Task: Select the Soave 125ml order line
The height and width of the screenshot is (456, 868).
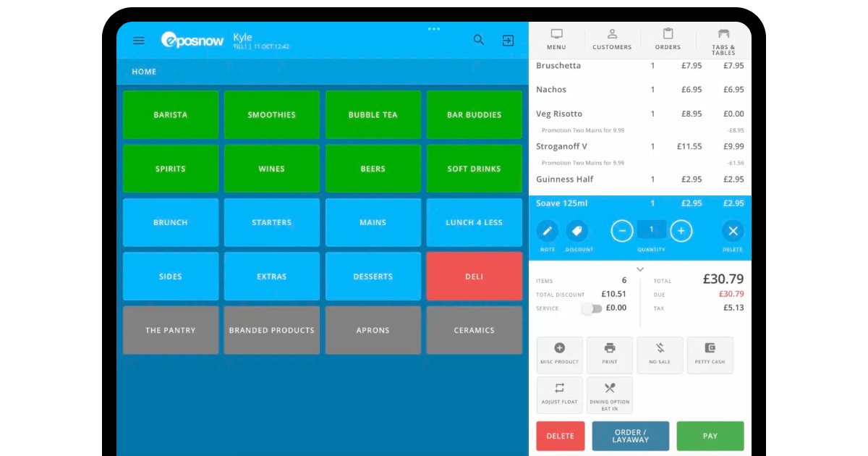Action: coord(640,203)
